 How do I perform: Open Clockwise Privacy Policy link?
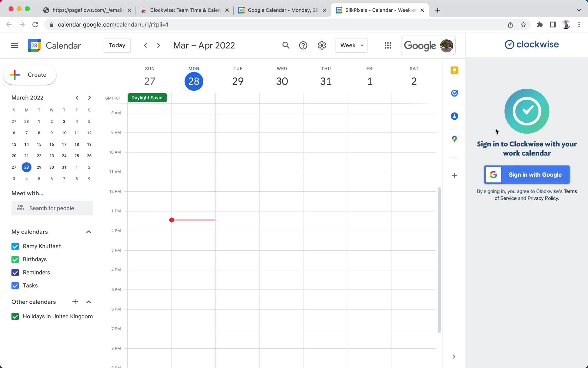click(543, 198)
